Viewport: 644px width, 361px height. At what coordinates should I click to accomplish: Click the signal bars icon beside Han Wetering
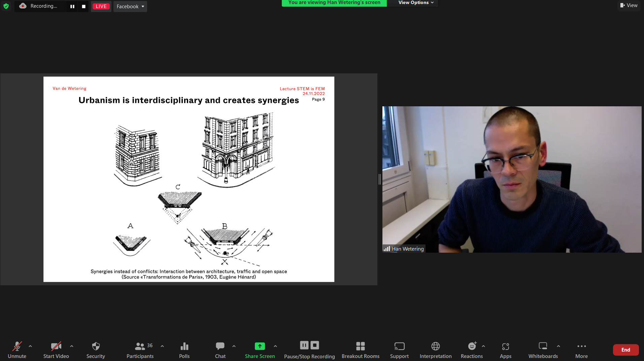point(387,249)
